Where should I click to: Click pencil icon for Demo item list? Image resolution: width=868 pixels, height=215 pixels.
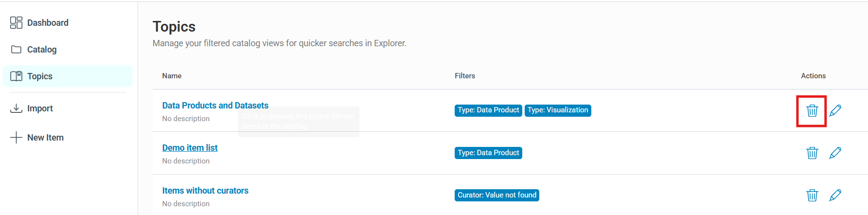tap(835, 153)
